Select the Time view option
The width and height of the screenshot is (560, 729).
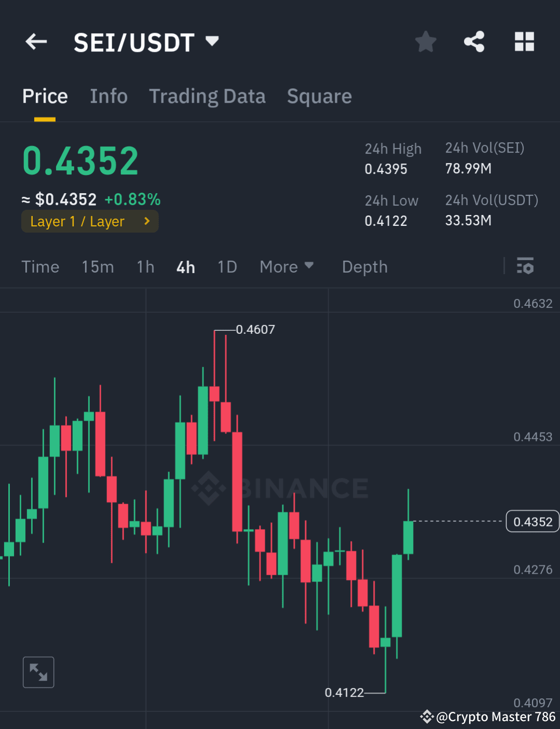tap(40, 266)
